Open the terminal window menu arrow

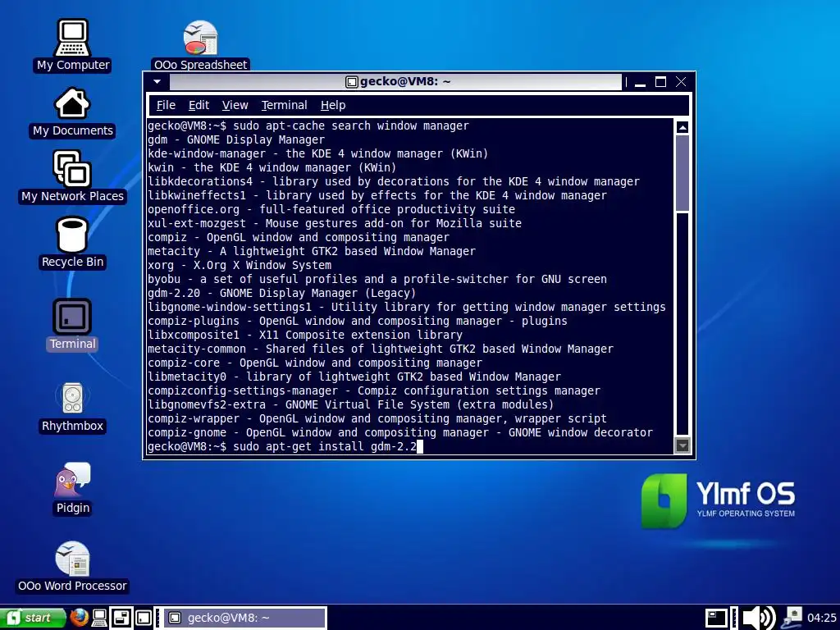click(157, 82)
